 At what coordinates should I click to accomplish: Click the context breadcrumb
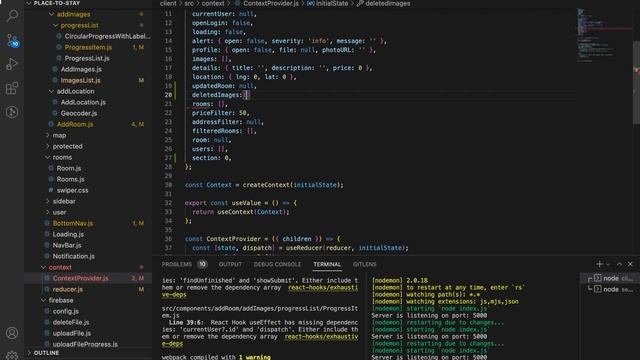click(213, 3)
